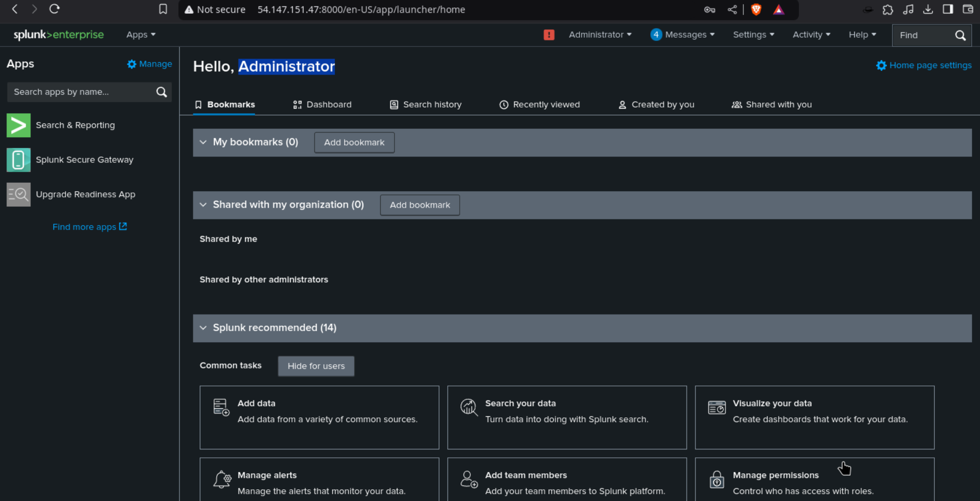Switch to the Search history tab
This screenshot has width=980, height=501.
click(x=426, y=104)
